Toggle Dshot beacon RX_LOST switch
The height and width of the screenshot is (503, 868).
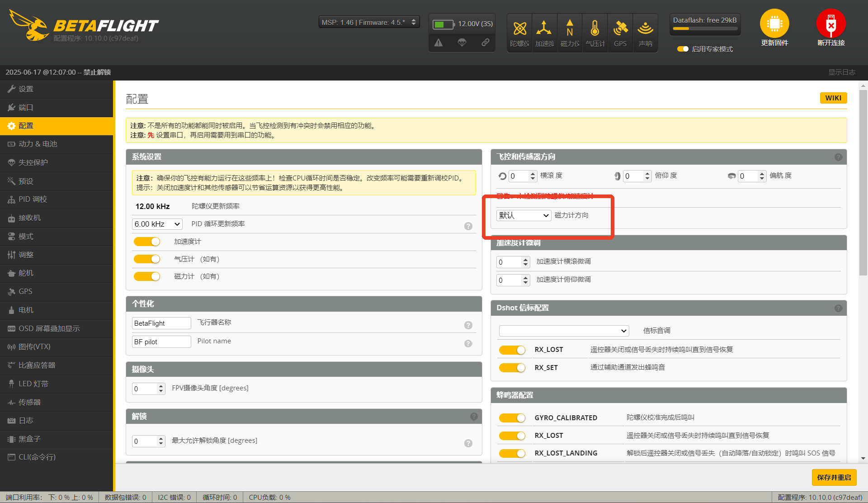(x=512, y=350)
